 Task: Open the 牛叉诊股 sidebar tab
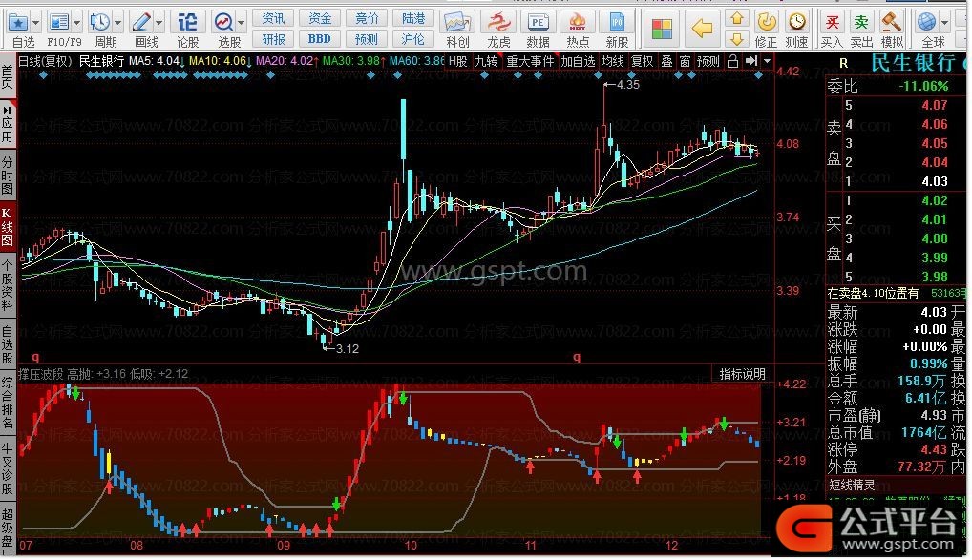click(x=8, y=468)
